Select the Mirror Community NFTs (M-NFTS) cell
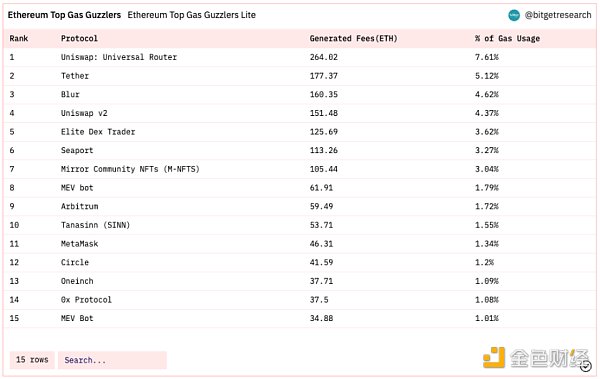Image resolution: width=600 pixels, height=379 pixels. click(x=130, y=169)
